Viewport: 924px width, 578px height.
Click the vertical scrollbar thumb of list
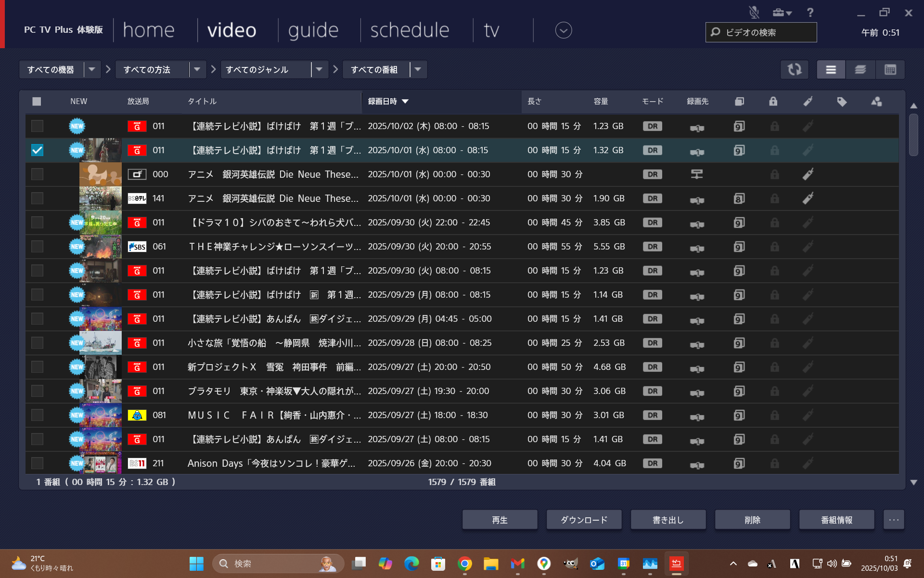pos(913,135)
